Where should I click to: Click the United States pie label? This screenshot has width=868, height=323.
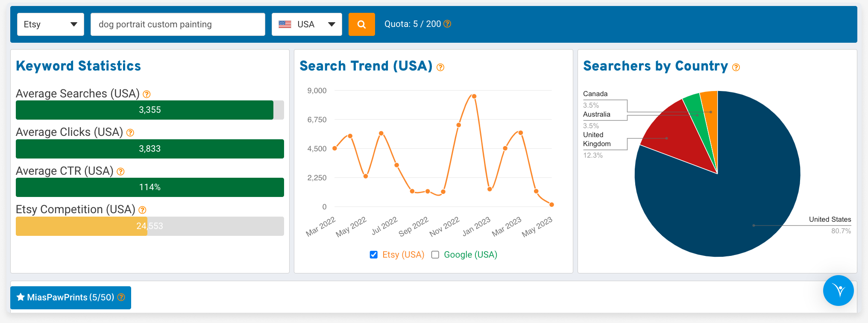(830, 219)
